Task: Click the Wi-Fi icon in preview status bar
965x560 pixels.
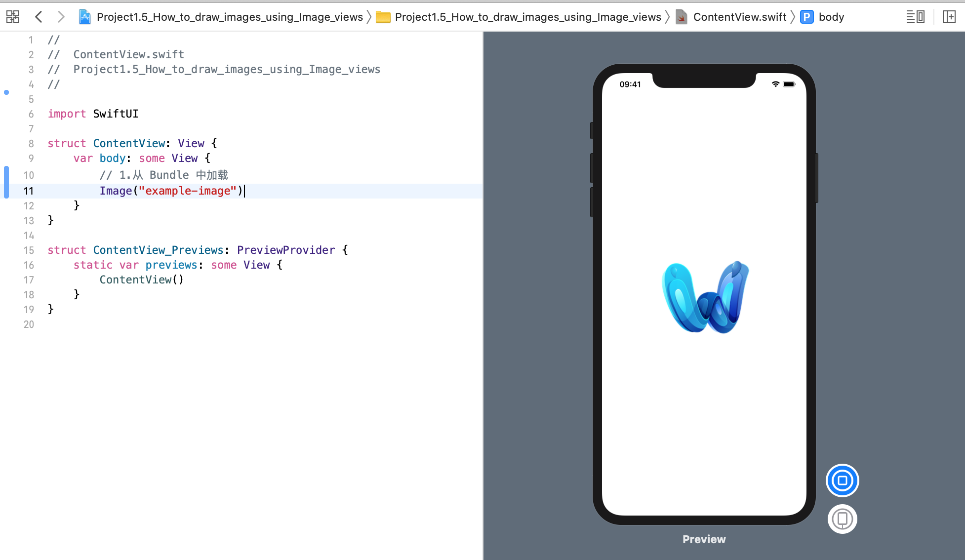Action: tap(775, 84)
